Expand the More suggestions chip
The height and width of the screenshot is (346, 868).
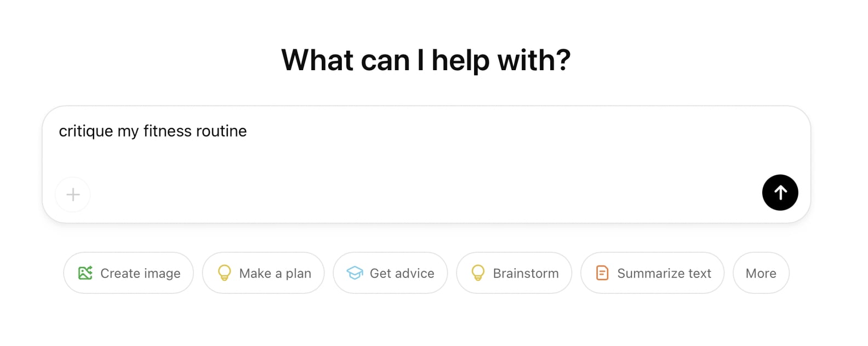click(x=761, y=273)
